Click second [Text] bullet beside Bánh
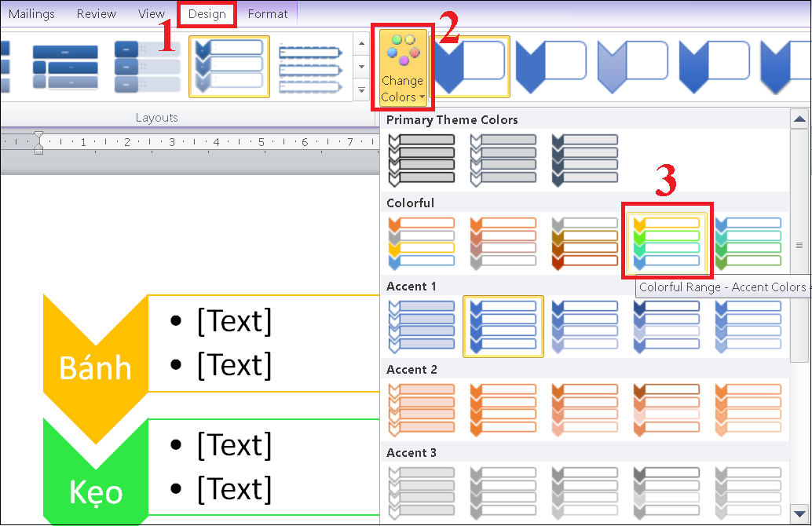Screen dimensions: 812x526 [234, 365]
